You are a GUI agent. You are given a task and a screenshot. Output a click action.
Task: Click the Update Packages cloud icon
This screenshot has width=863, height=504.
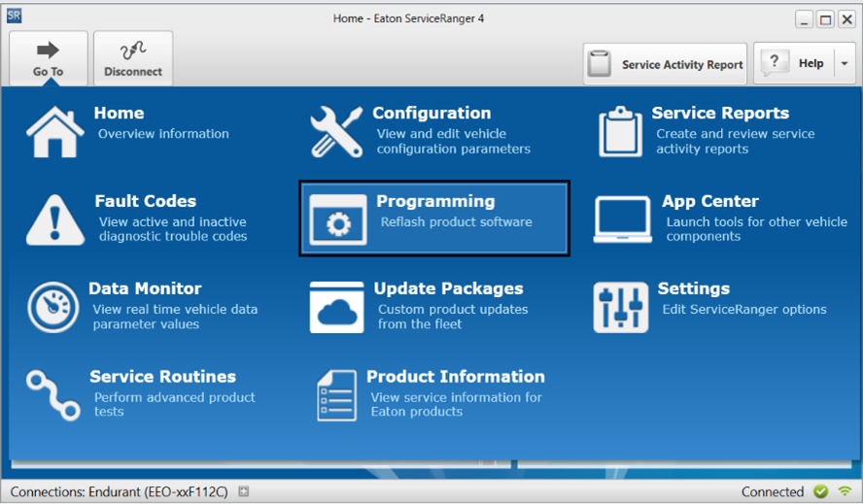pyautogui.click(x=336, y=307)
